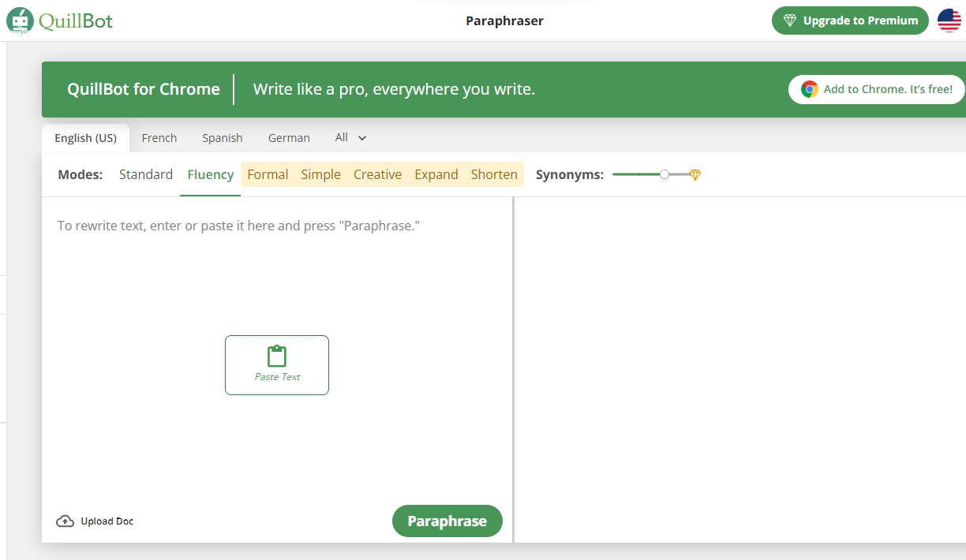Click 'Write like a pro' banner tagline
This screenshot has width=966, height=560.
(394, 89)
